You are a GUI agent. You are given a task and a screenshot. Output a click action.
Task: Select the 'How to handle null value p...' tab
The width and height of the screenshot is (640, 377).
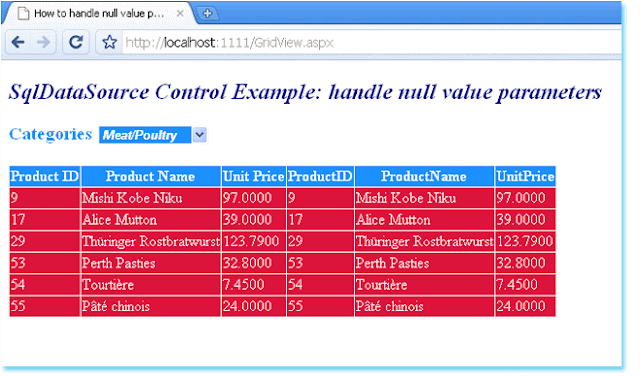[98, 13]
